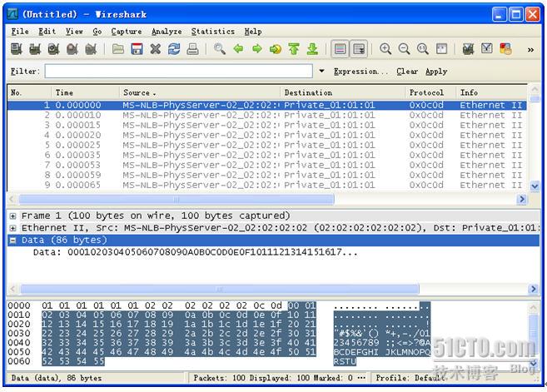Select packet 7 at time 0.000053
The image size is (547, 392).
267,165
